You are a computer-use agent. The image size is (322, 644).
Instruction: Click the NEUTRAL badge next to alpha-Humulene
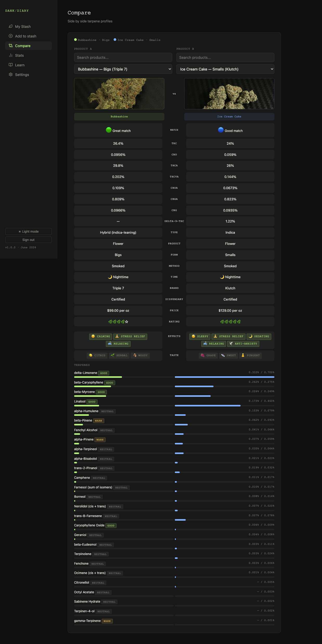pos(107,411)
